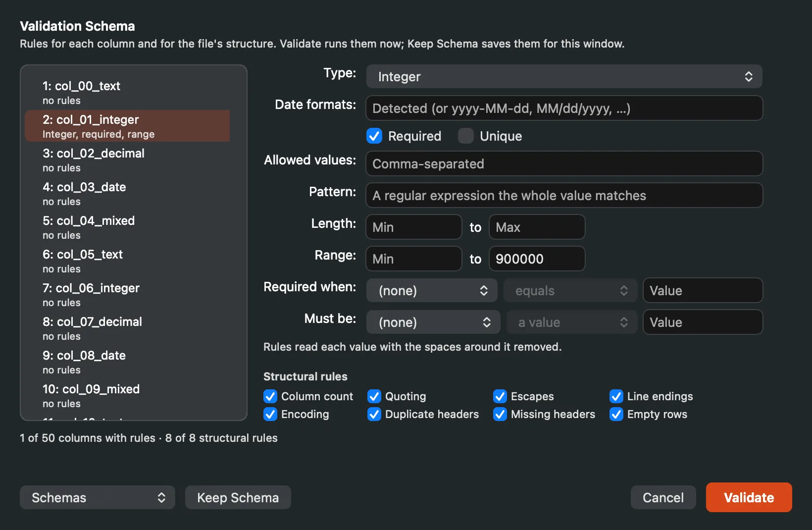This screenshot has width=812, height=530.
Task: Uncheck Duplicate headers rule
Action: pyautogui.click(x=374, y=414)
